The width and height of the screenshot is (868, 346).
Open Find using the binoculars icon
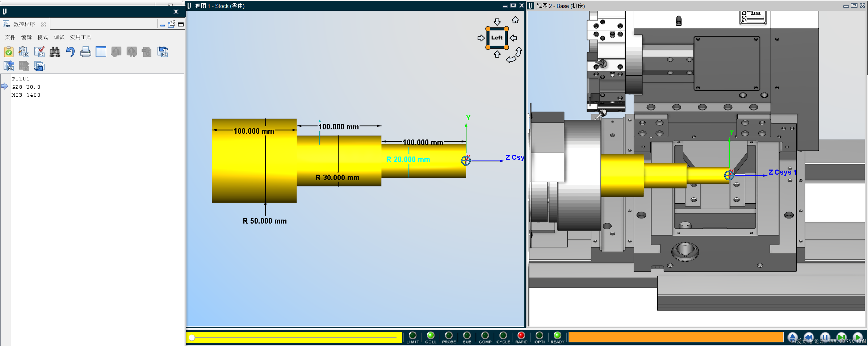point(55,52)
